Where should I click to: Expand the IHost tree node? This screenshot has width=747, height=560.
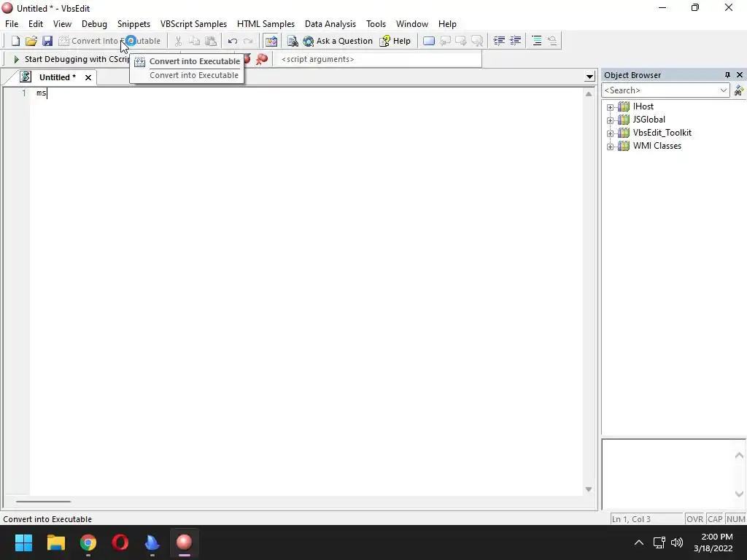(611, 107)
